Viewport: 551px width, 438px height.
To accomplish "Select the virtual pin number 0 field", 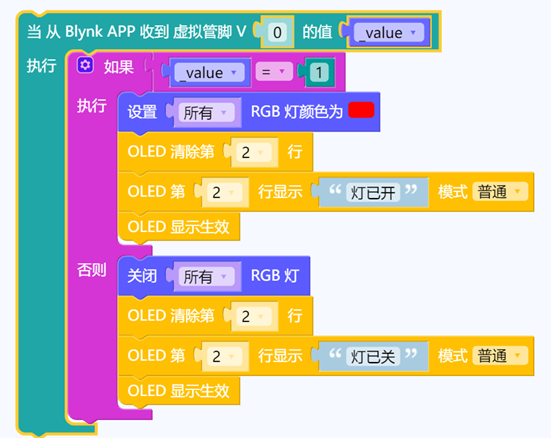I will (277, 32).
